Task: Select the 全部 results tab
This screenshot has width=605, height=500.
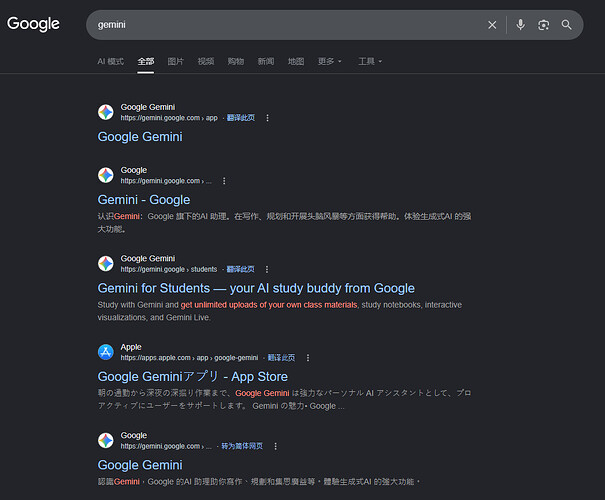Action: [146, 61]
